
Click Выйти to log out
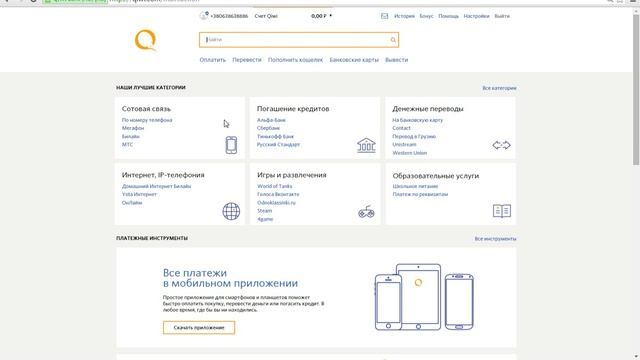(x=502, y=16)
